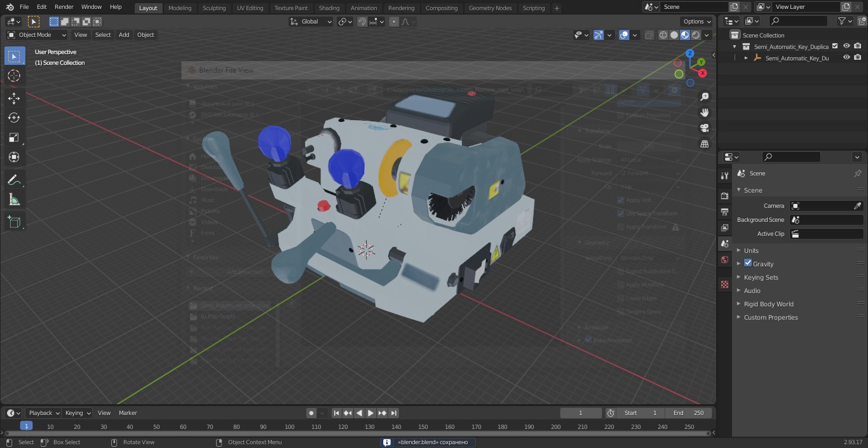The image size is (868, 448).
Task: Click the Options button in viewport header
Action: tap(697, 22)
